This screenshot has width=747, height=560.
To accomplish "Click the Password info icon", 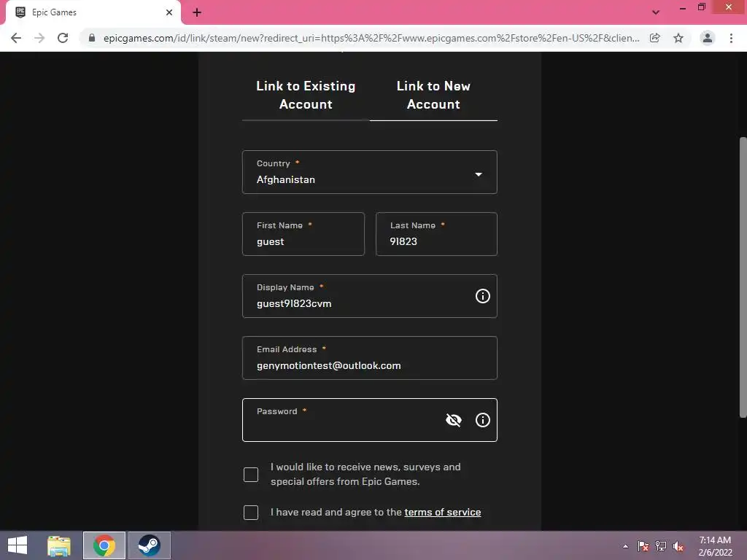I will click(x=483, y=420).
